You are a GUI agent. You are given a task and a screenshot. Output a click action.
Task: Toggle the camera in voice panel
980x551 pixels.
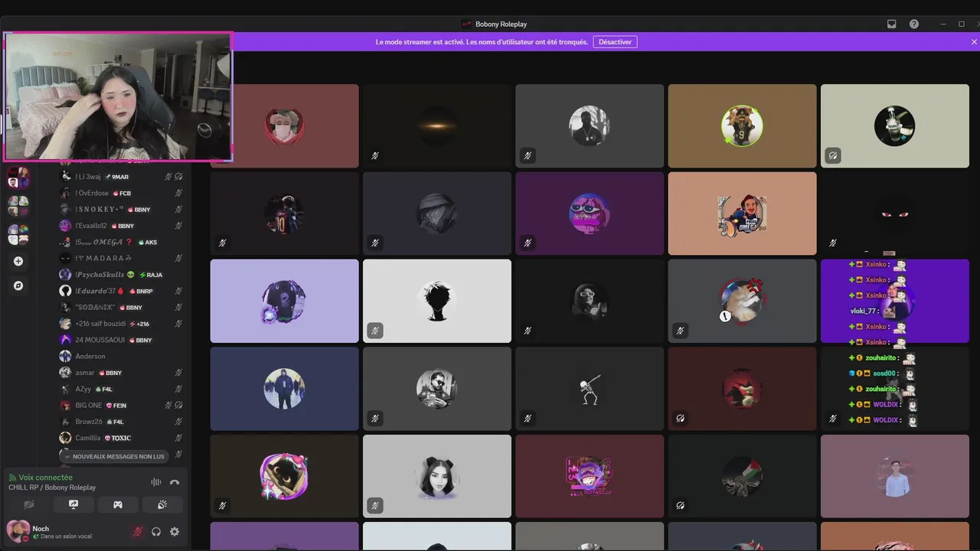[29, 504]
